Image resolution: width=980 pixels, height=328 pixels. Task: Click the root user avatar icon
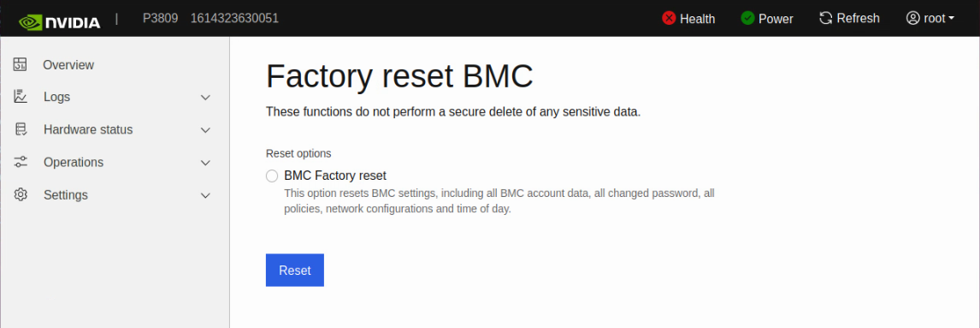(912, 18)
